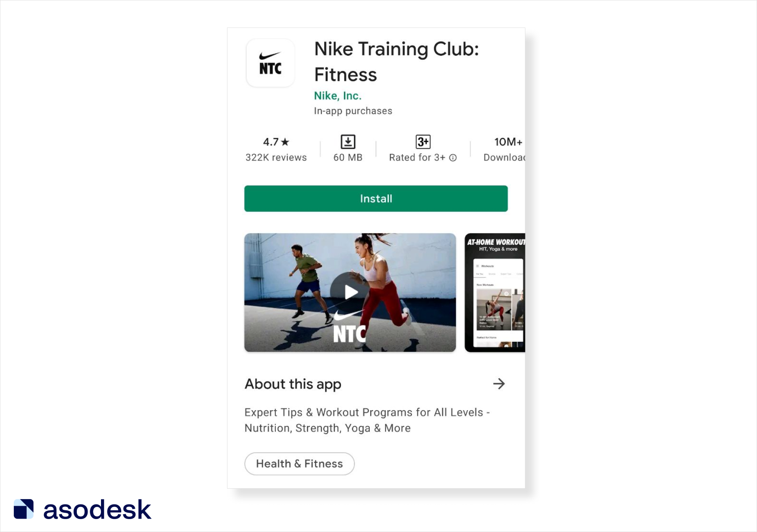Click the Expert Tips description text
757x532 pixels.
click(367, 420)
